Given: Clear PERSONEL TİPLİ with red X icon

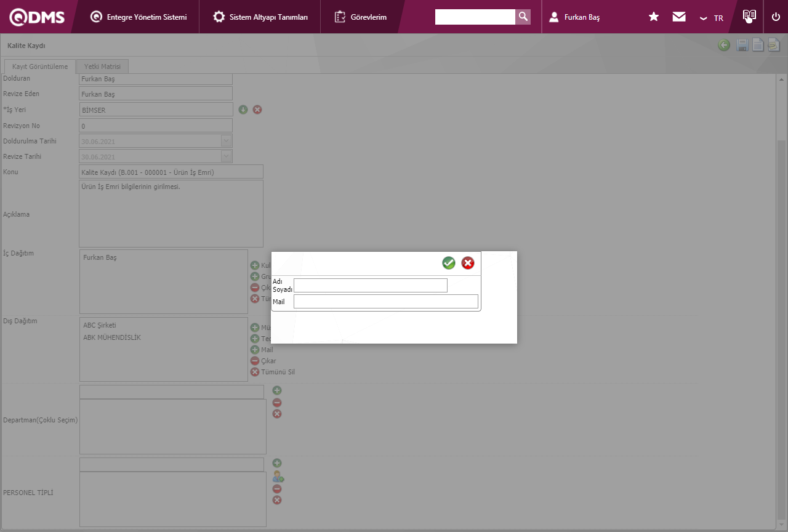Looking at the screenshot, I should (x=277, y=500).
